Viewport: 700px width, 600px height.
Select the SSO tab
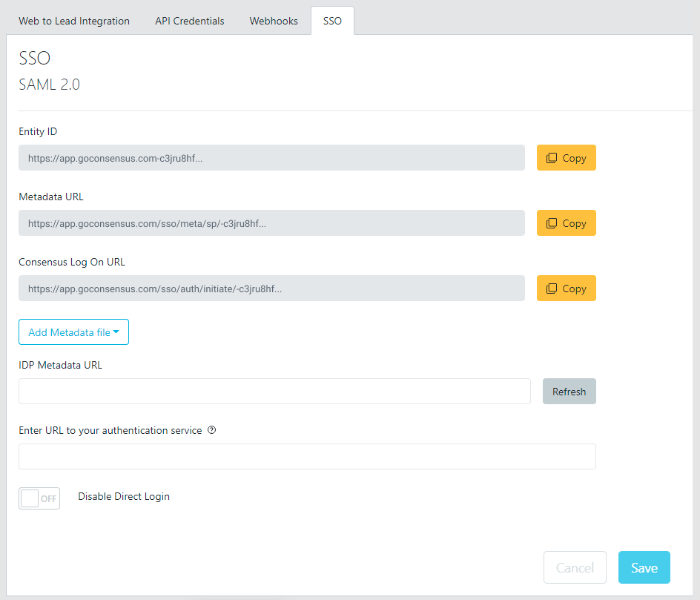(333, 21)
